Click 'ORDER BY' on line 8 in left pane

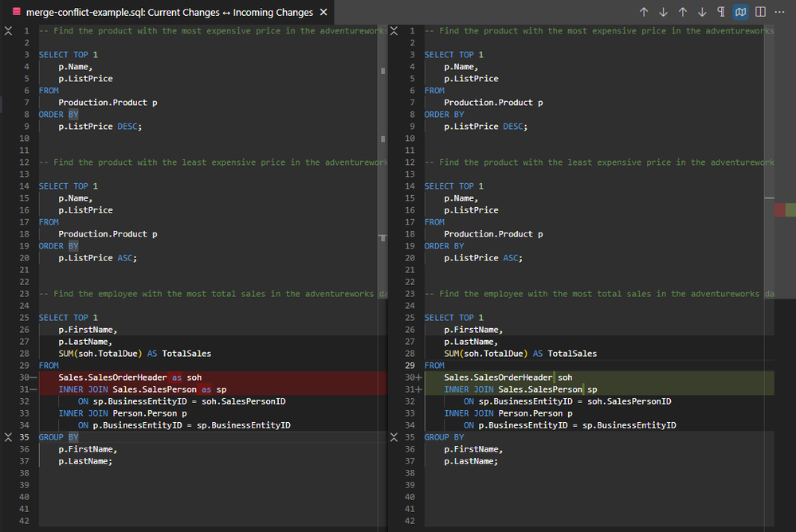58,115
